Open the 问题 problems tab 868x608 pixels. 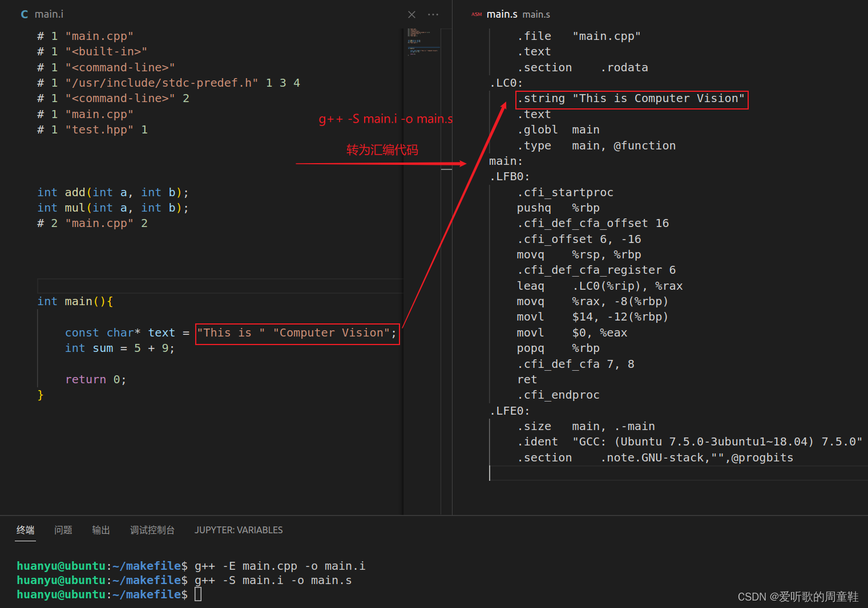click(x=63, y=530)
